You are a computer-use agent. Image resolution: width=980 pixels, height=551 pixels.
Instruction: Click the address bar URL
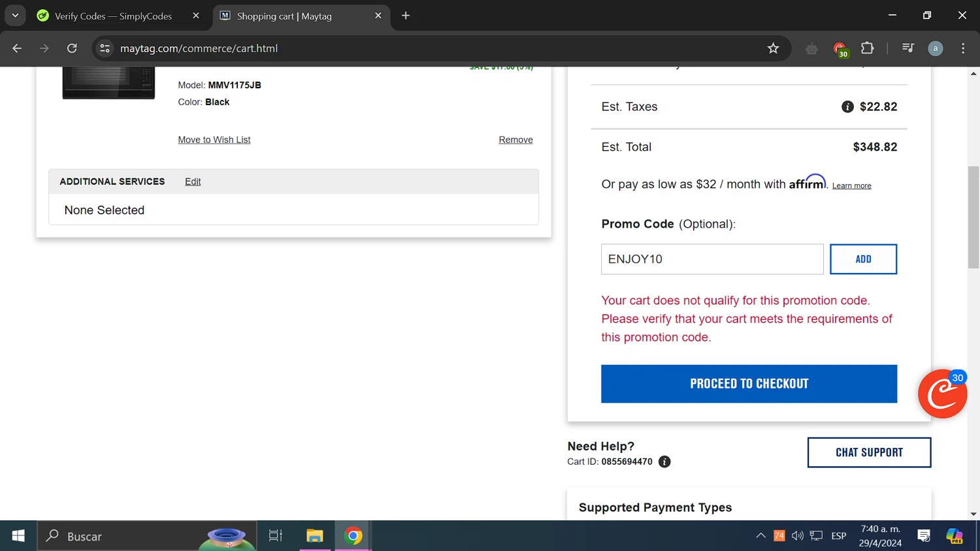point(199,48)
